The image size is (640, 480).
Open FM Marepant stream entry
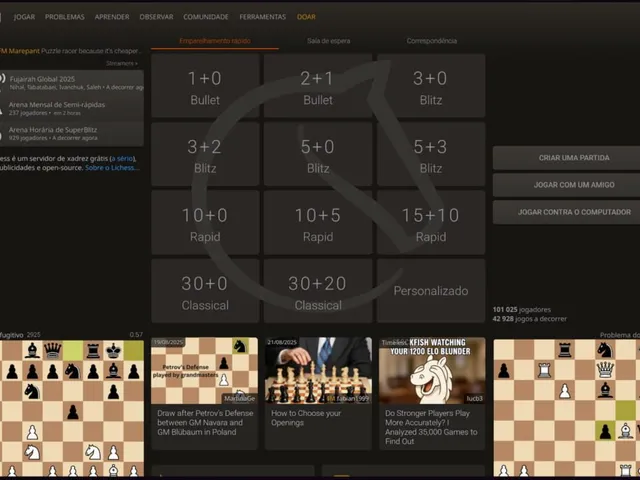71,51
